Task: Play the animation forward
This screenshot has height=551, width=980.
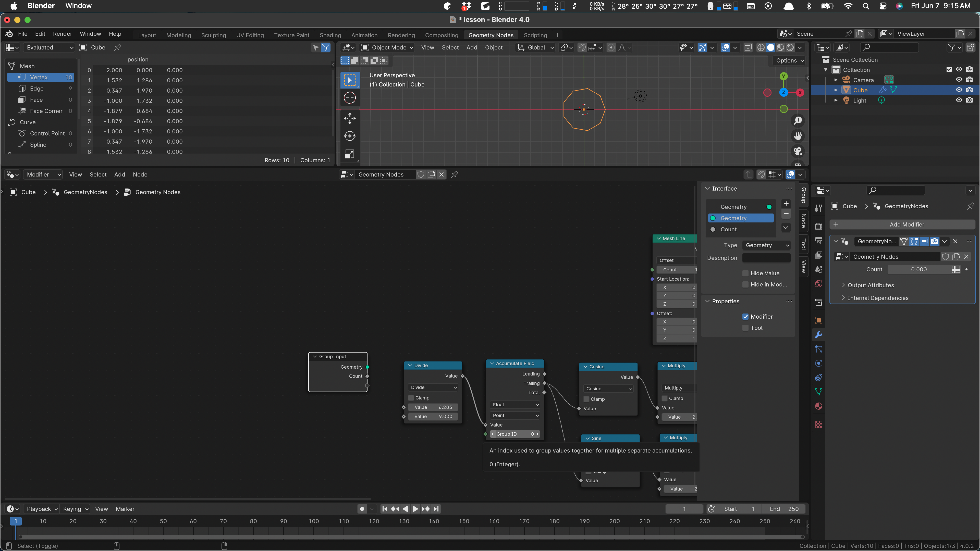Action: (415, 509)
